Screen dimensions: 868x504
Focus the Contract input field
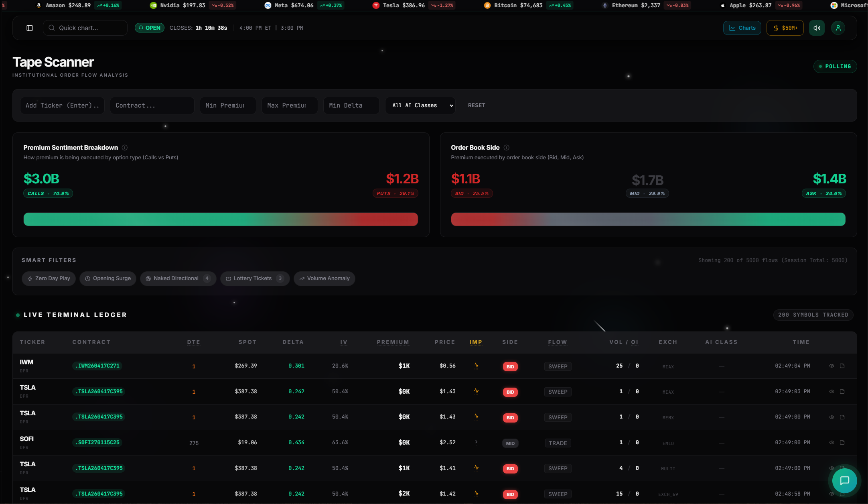152,105
